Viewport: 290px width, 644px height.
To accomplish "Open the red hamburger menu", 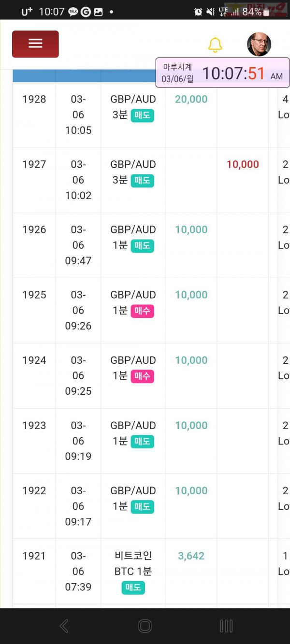I will coord(35,44).
